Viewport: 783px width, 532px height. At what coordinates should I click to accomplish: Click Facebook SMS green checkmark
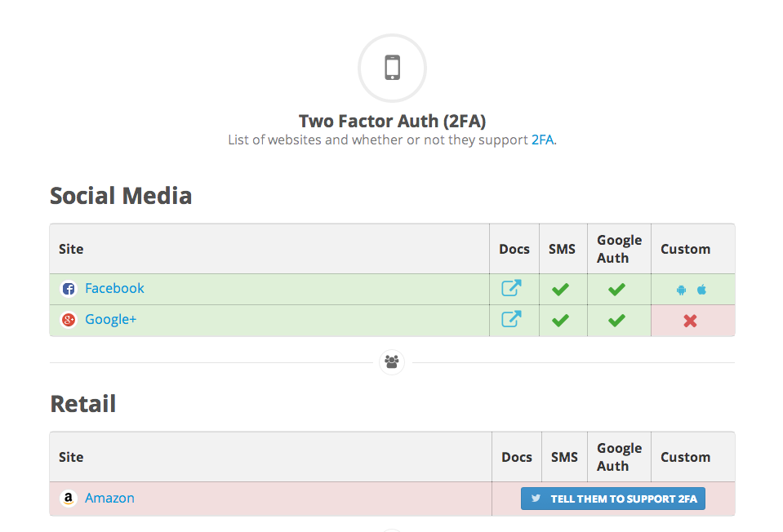[560, 290]
